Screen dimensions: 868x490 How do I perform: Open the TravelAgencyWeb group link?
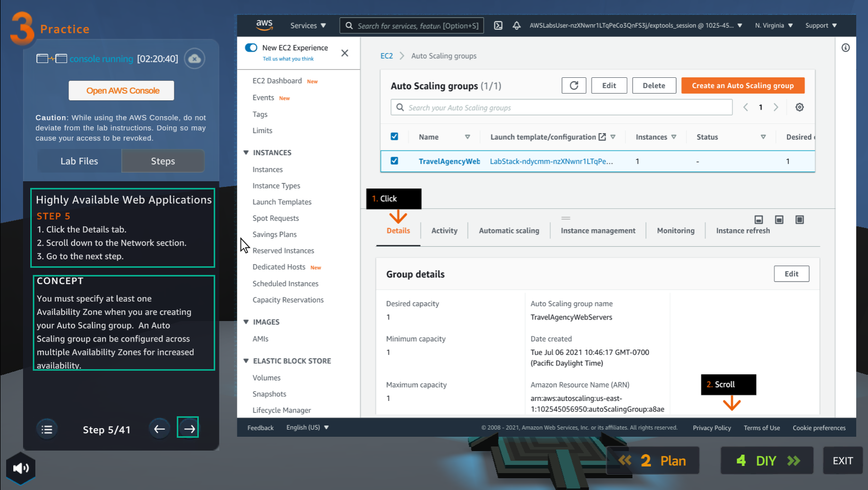click(449, 161)
